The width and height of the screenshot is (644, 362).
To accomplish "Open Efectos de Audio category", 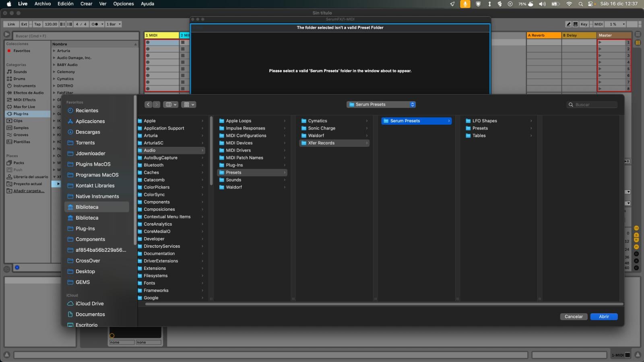I will (28, 93).
